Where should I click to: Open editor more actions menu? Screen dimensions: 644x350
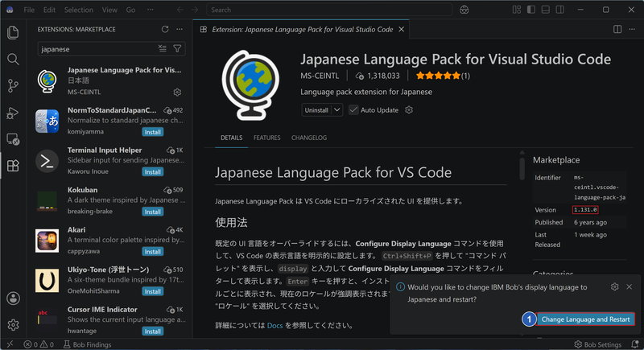pos(632,29)
